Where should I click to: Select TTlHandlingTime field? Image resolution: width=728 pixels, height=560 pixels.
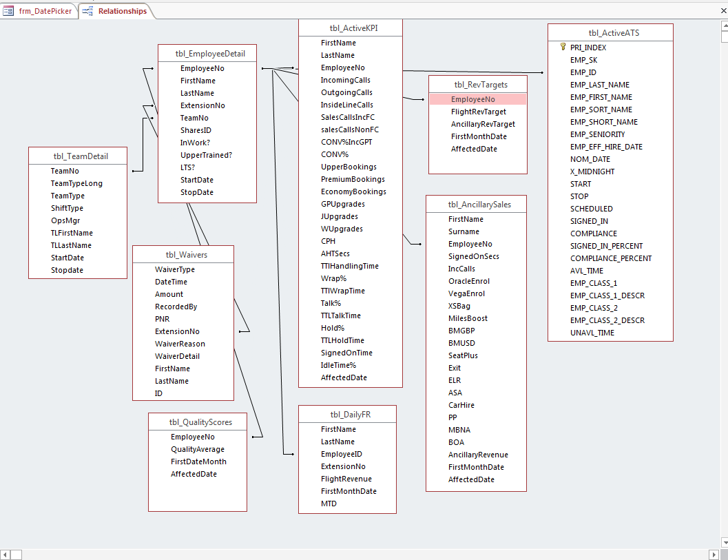(x=351, y=266)
